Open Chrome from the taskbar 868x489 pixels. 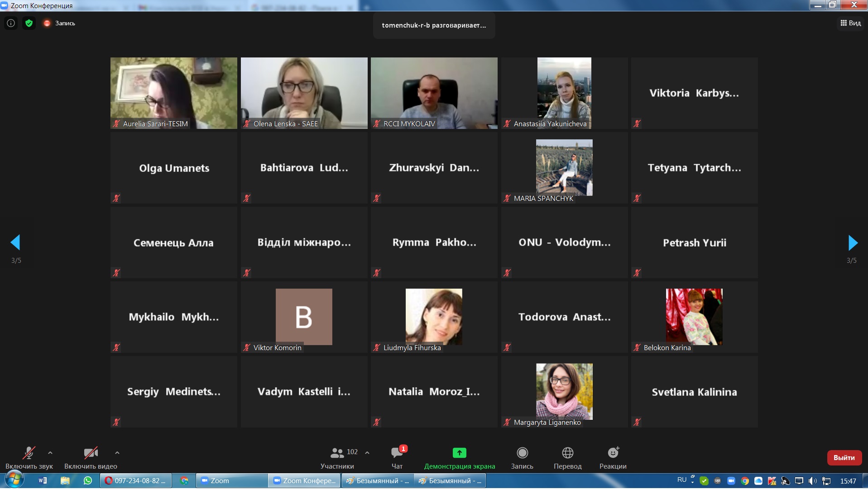[x=184, y=480]
